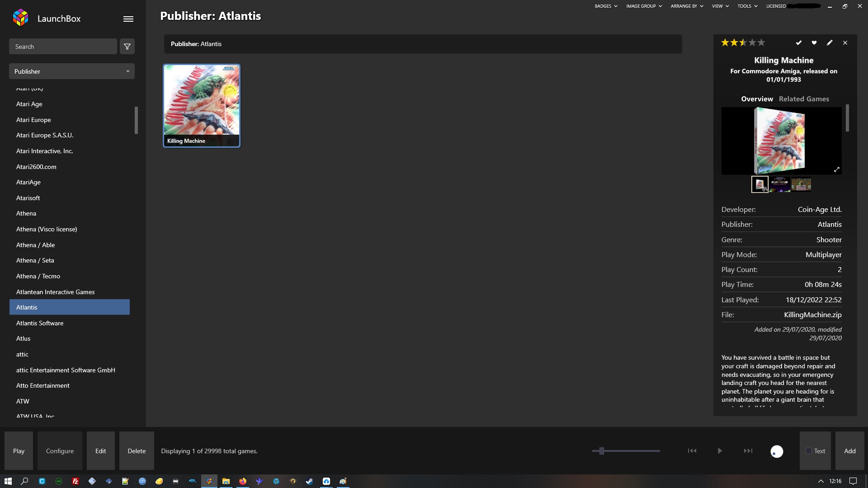
Task: Play music with the play button
Action: pyautogui.click(x=720, y=450)
